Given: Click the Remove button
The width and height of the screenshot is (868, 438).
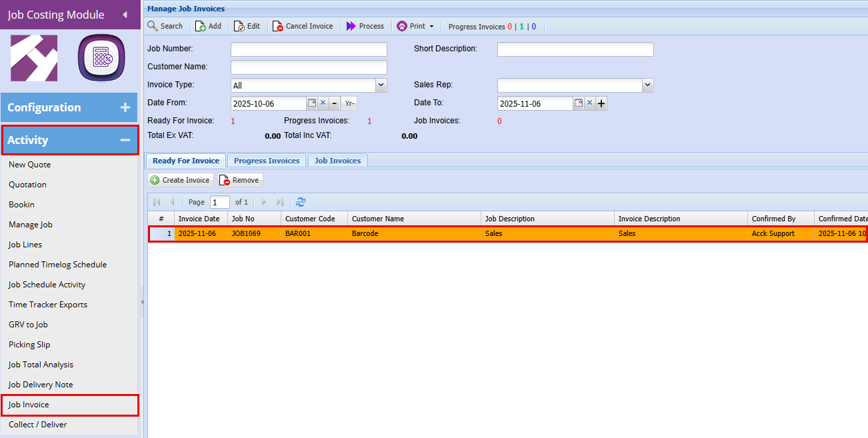Looking at the screenshot, I should click(x=240, y=180).
